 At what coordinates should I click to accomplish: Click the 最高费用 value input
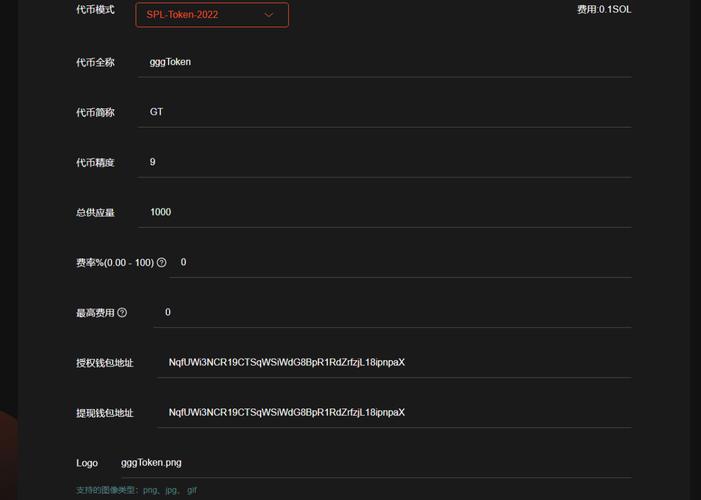[392, 312]
